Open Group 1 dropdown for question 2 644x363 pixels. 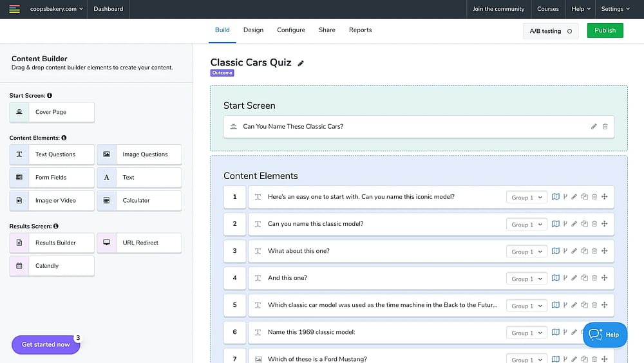[x=527, y=225]
